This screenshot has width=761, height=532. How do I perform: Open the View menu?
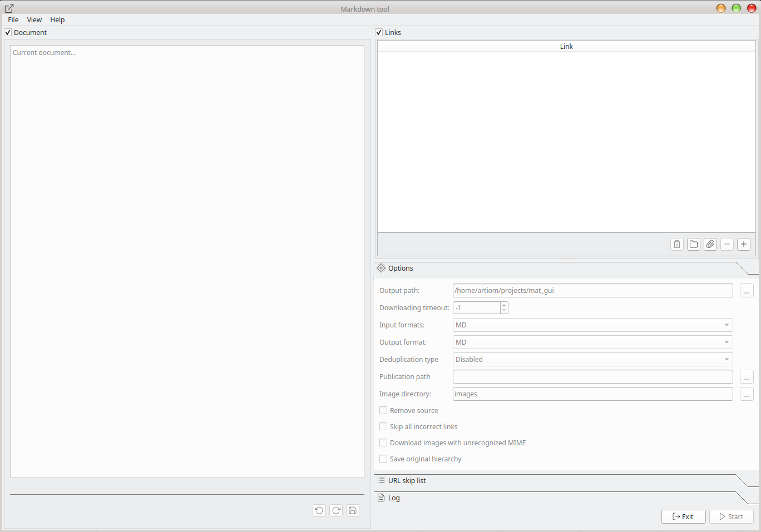pos(34,19)
